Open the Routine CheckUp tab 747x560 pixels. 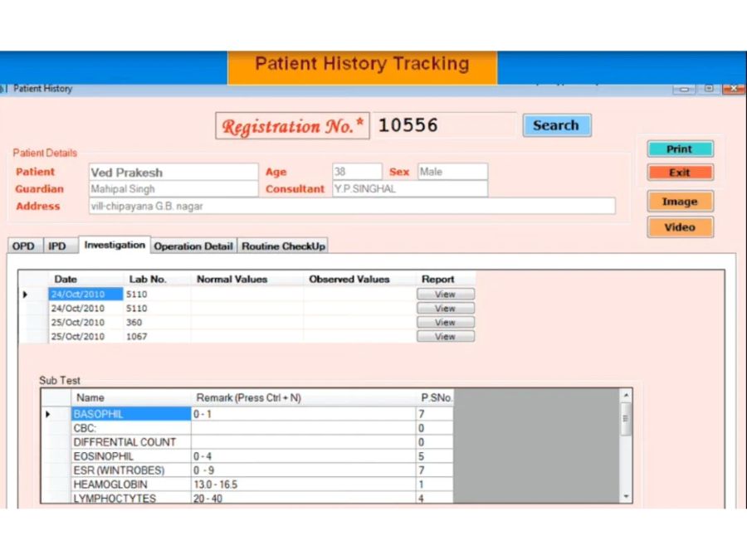283,246
